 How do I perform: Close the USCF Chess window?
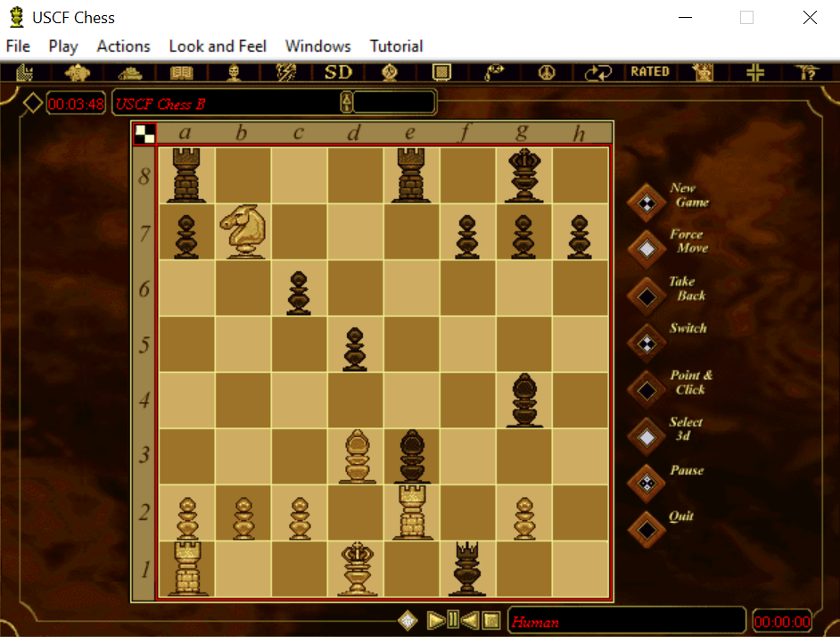(810, 18)
